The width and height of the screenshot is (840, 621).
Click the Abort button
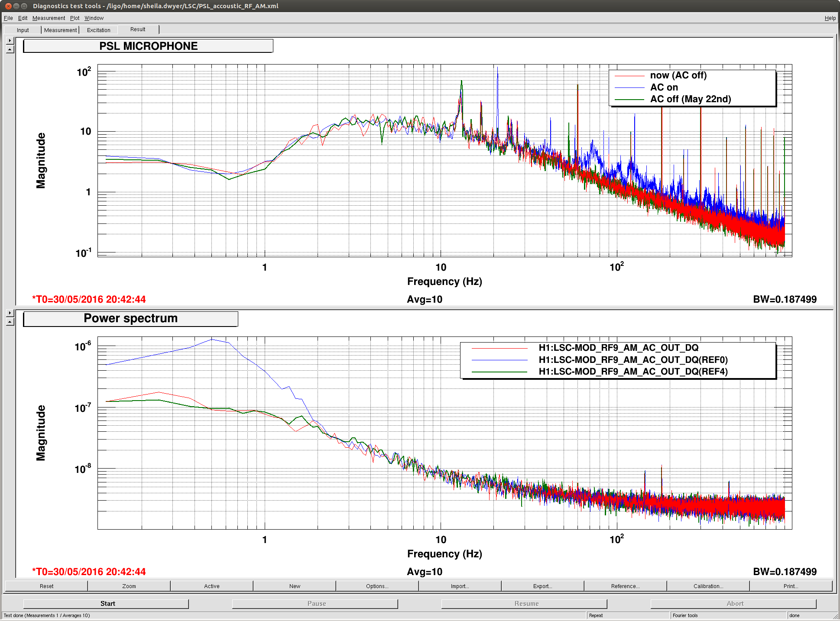click(x=733, y=603)
